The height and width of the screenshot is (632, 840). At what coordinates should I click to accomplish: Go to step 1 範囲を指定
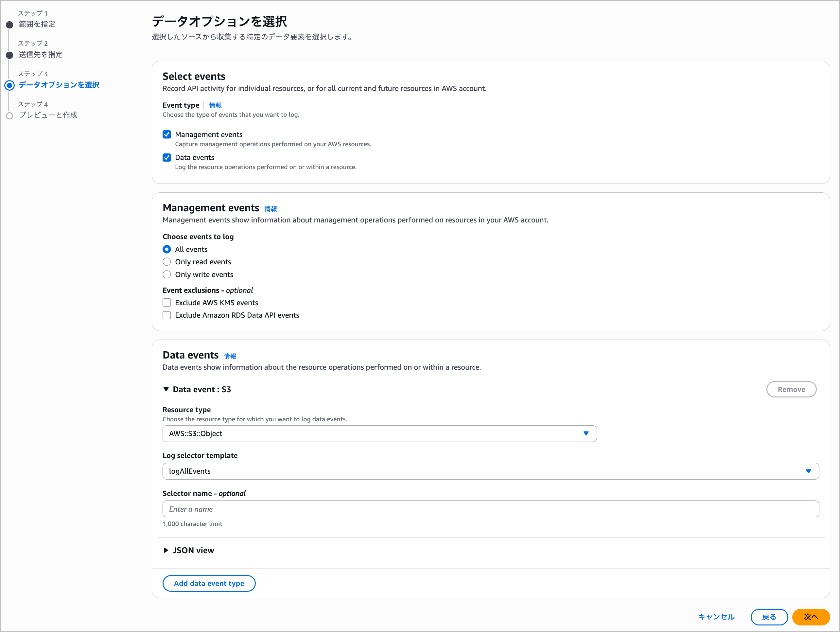click(x=37, y=24)
